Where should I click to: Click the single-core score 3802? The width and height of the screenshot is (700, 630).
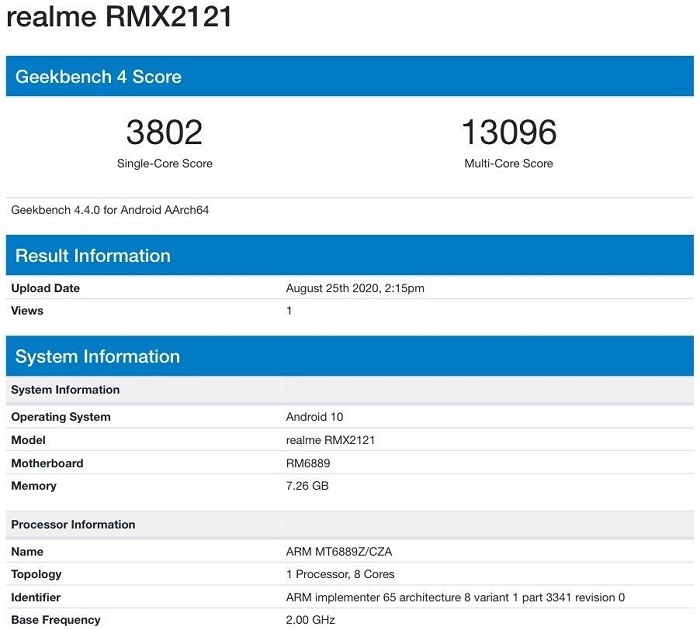pos(164,132)
